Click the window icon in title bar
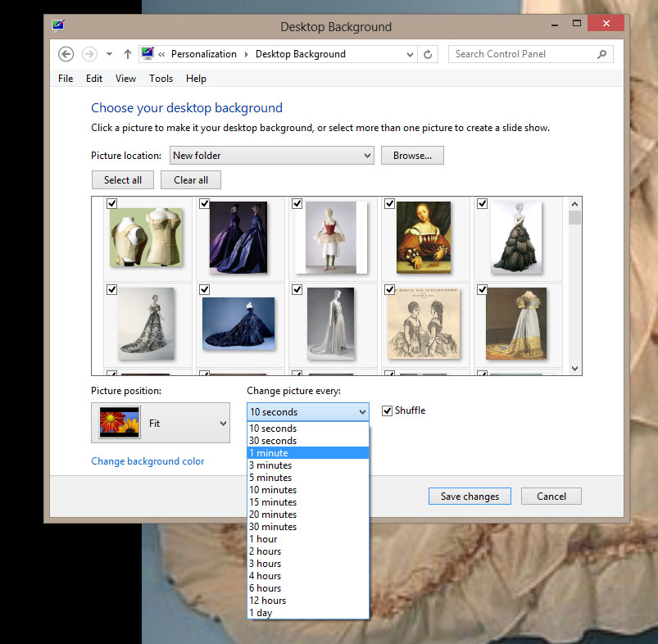Viewport: 658px width, 644px height. (58, 25)
